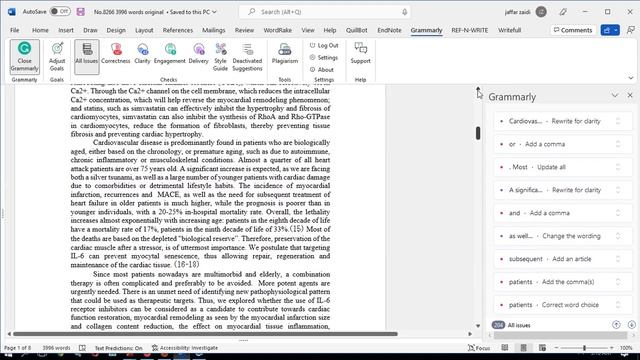
Task: Click the Search box
Action: pyautogui.click(x=324, y=12)
